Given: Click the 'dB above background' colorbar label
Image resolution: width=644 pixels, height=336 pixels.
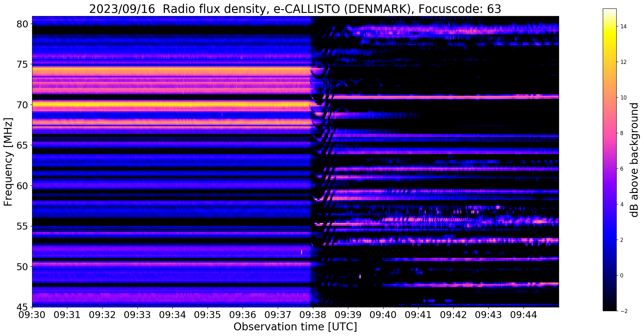Looking at the screenshot, I should click(635, 160).
